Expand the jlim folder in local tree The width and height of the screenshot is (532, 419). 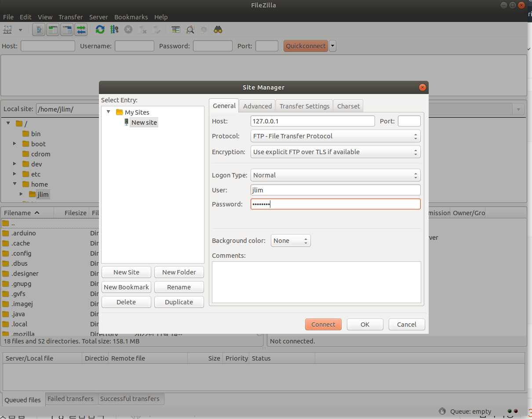point(22,194)
